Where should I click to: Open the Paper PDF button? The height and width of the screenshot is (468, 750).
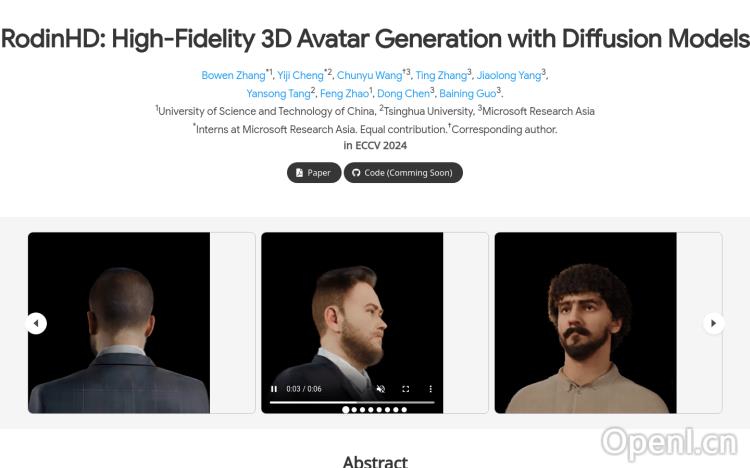pos(314,173)
